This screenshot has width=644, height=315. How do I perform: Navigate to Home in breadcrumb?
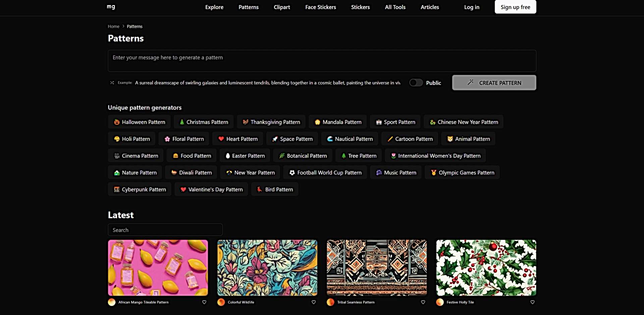pos(113,27)
